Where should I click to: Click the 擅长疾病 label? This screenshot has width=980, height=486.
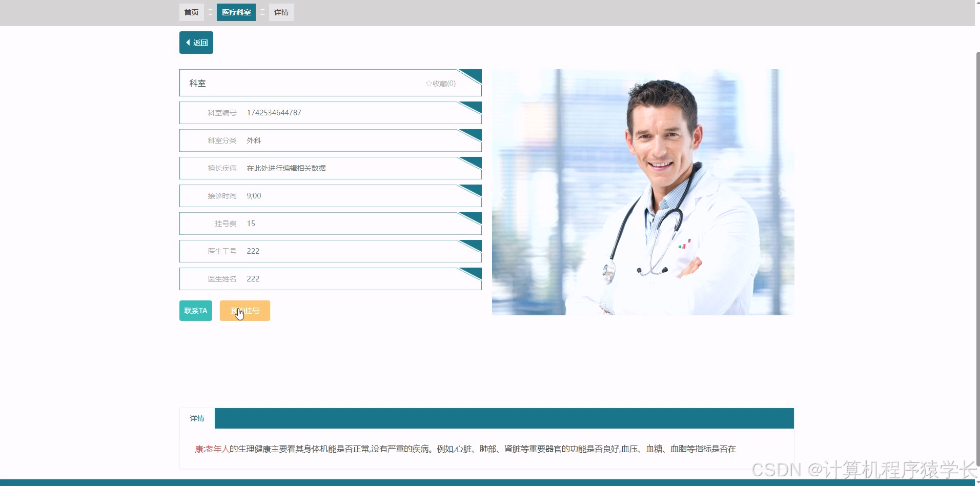(x=222, y=168)
